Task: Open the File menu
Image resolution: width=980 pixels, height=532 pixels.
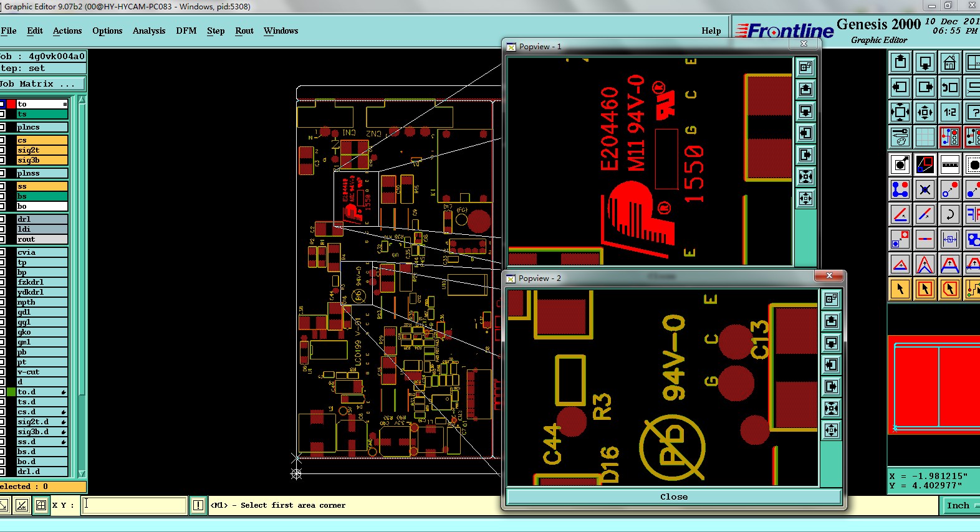Action: pos(9,31)
